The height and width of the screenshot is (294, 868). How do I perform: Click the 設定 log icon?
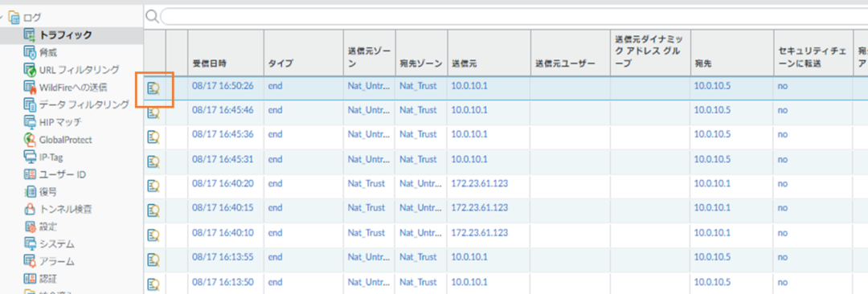[30, 227]
